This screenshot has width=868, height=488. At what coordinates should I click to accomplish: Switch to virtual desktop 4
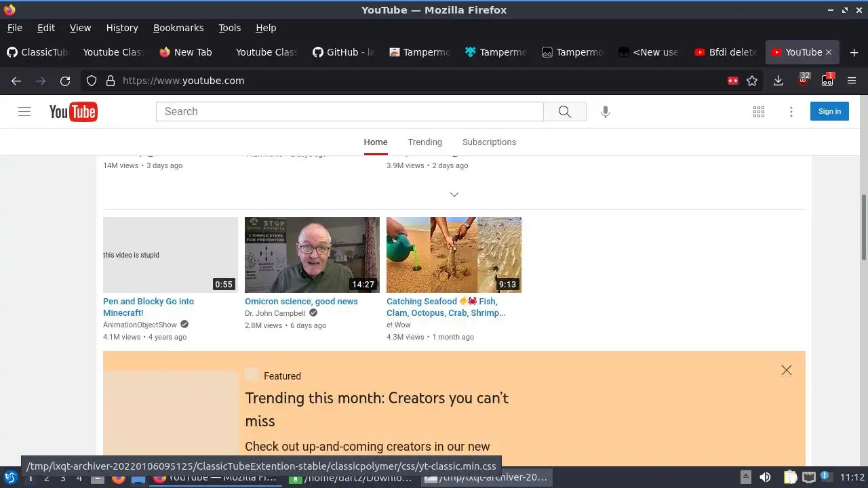pos(79,478)
